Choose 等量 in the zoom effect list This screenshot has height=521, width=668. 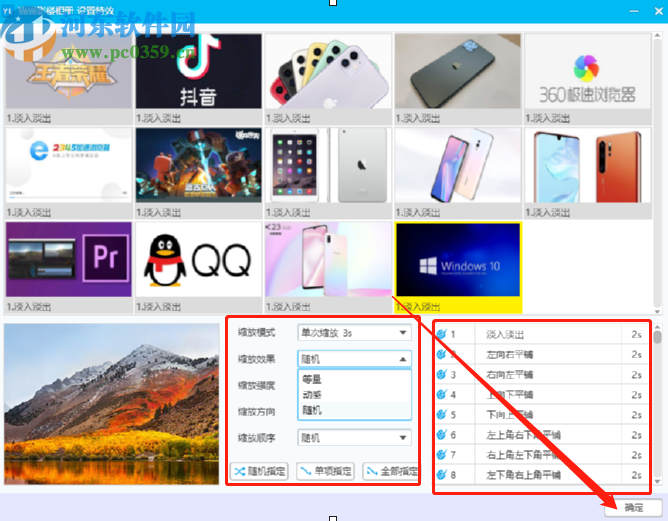(x=354, y=379)
